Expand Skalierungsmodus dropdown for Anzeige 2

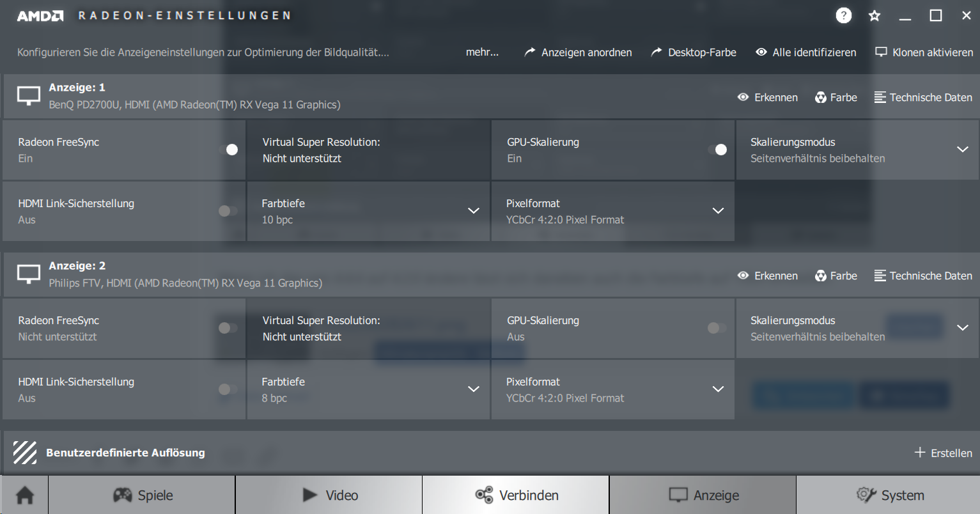click(x=963, y=328)
